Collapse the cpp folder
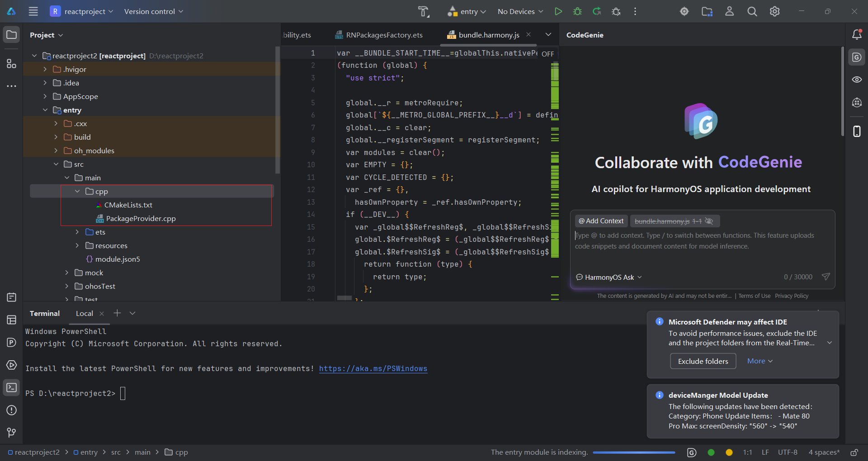868x461 pixels. [x=77, y=191]
